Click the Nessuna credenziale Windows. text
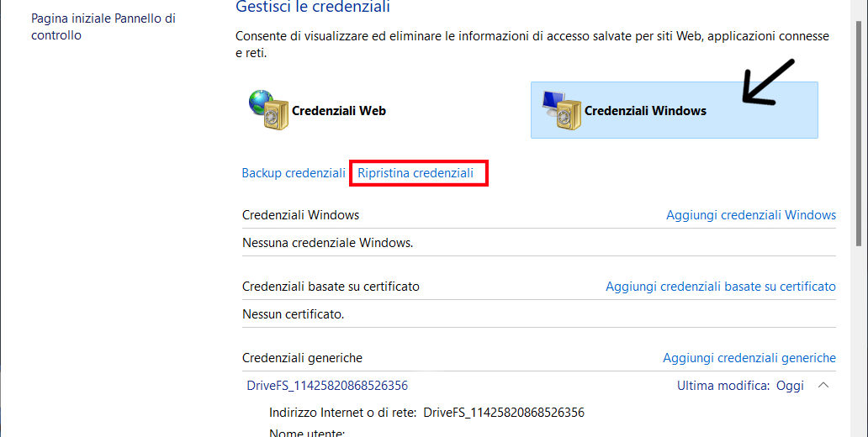The width and height of the screenshot is (868, 437). [x=328, y=243]
